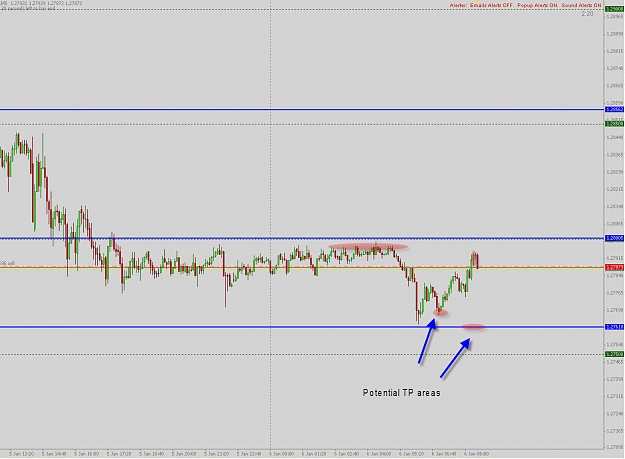Select the blue horizontal line at 1.28005
This screenshot has width=625, height=459.
[302, 239]
